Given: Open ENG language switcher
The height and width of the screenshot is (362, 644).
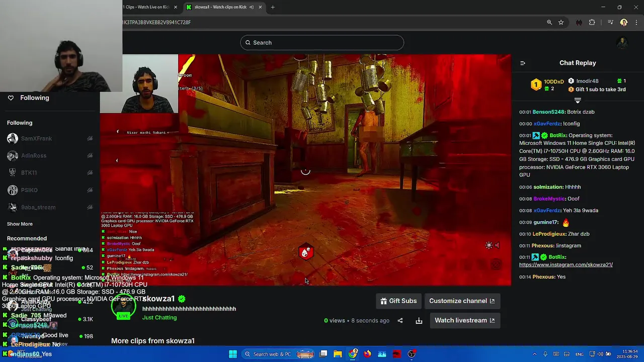Looking at the screenshot, I should pos(580,354).
